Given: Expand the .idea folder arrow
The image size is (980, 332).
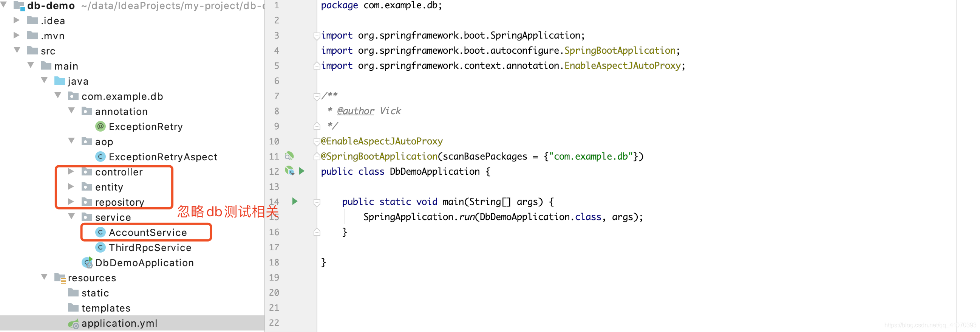Looking at the screenshot, I should point(16,20).
